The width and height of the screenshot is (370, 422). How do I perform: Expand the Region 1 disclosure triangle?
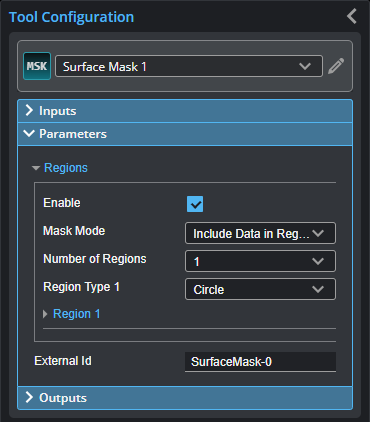point(45,314)
